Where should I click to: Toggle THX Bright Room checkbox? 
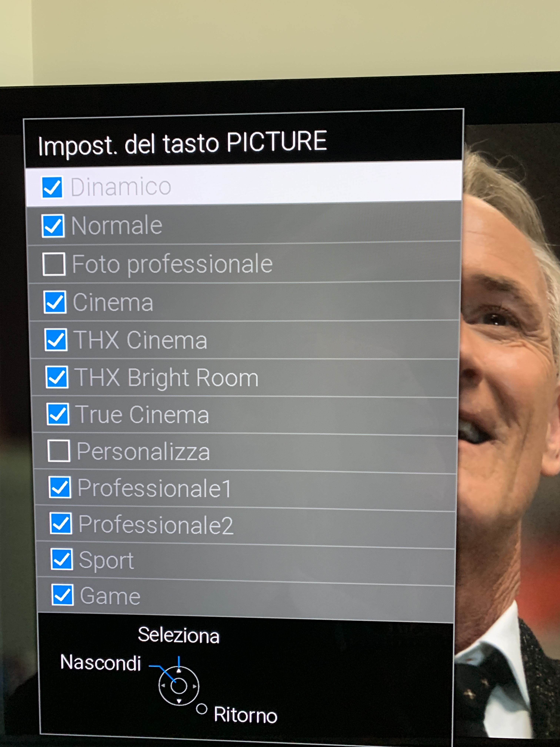point(57,377)
